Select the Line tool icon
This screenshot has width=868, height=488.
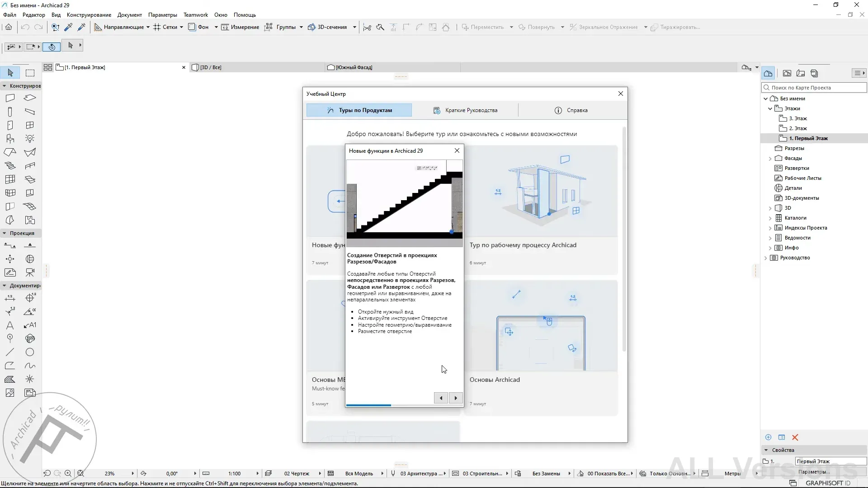pyautogui.click(x=10, y=352)
